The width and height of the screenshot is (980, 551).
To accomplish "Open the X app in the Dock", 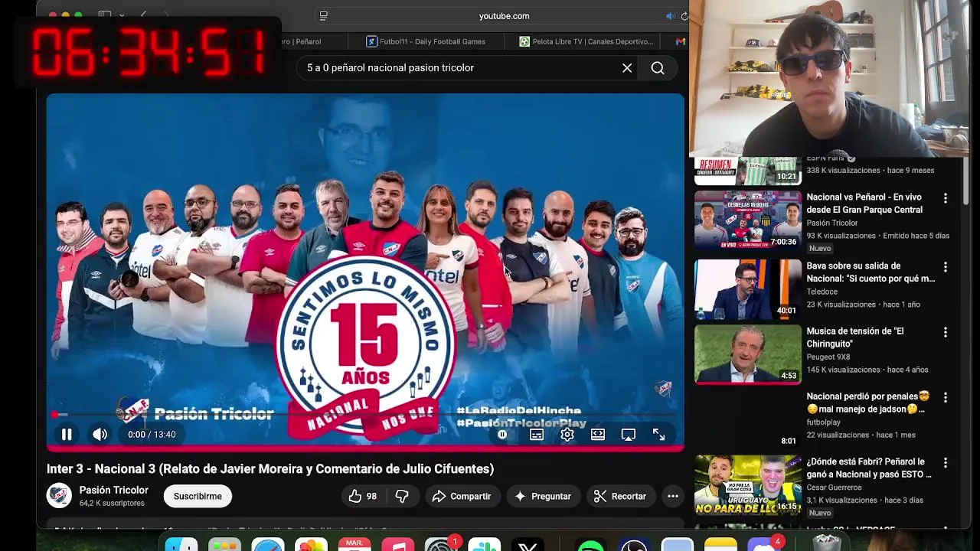I will pos(528,545).
